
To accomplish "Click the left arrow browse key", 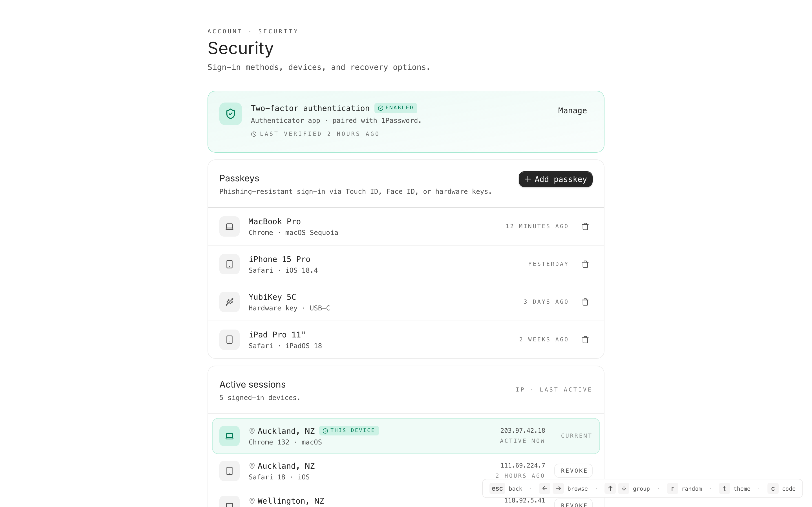I will (545, 489).
